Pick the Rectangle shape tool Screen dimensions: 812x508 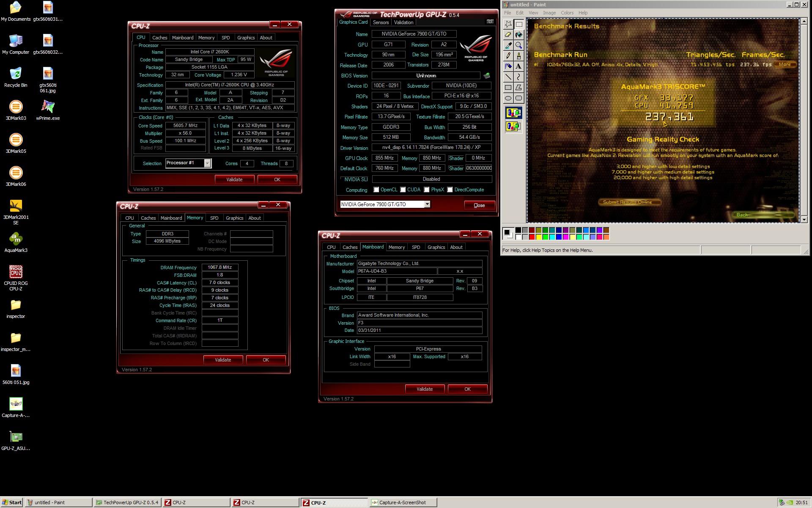click(x=508, y=88)
